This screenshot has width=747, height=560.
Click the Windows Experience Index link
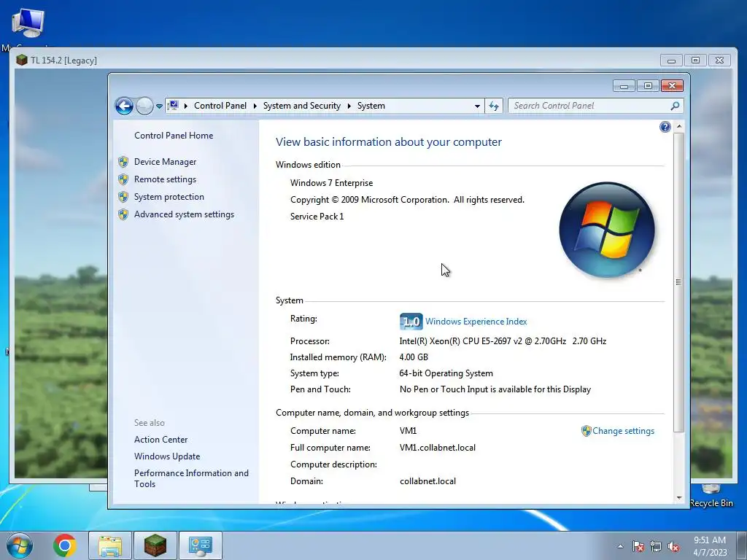tap(476, 322)
